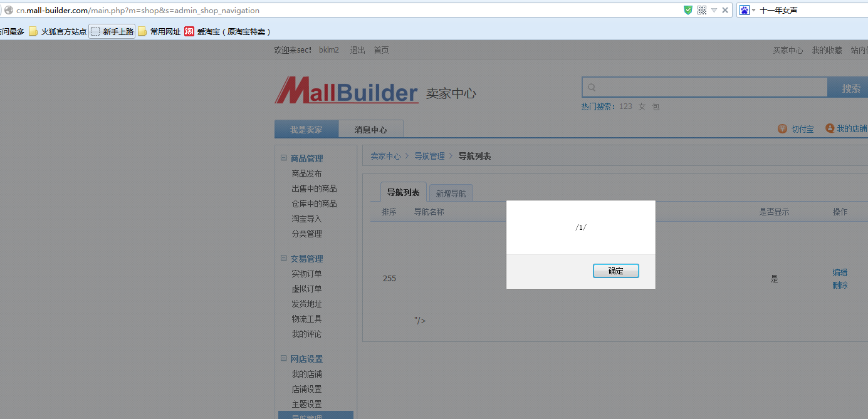868x419 pixels.
Task: Click 导航管理 in the breadcrumb
Action: click(429, 156)
